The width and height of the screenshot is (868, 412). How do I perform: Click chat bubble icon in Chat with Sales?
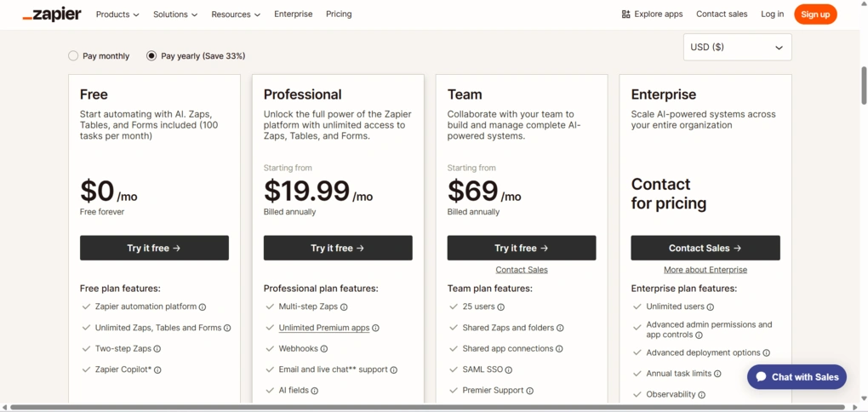coord(761,376)
